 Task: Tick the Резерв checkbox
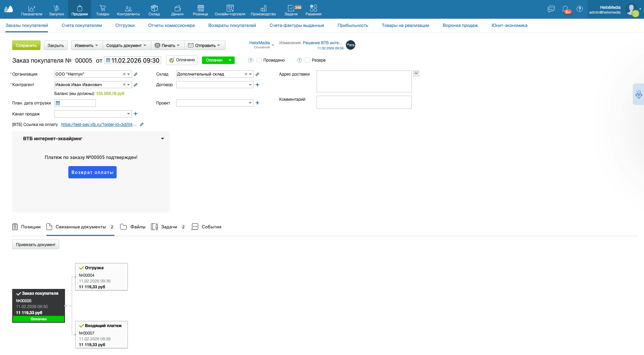(x=307, y=60)
